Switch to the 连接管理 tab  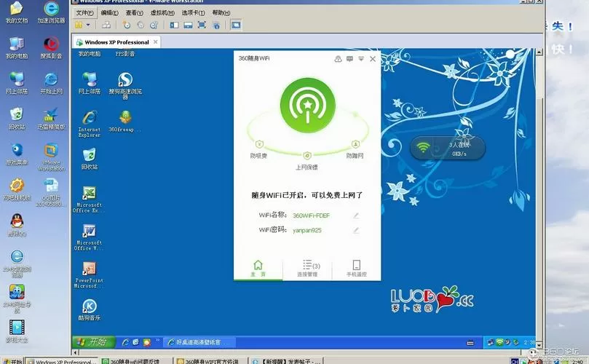click(307, 269)
